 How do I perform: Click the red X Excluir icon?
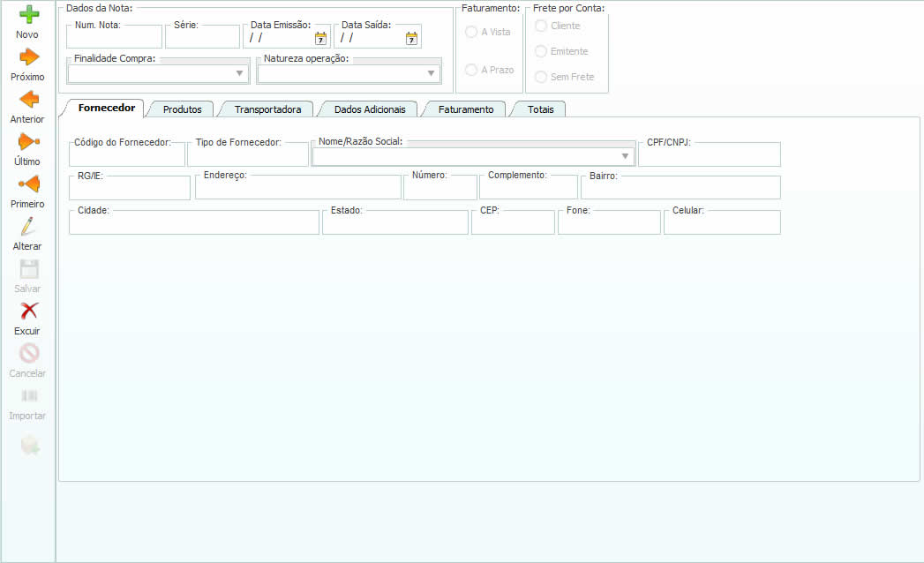coord(28,311)
